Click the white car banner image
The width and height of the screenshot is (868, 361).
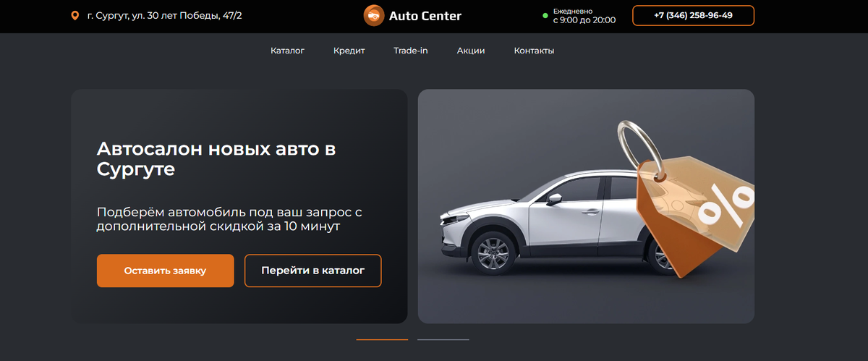[x=586, y=206]
